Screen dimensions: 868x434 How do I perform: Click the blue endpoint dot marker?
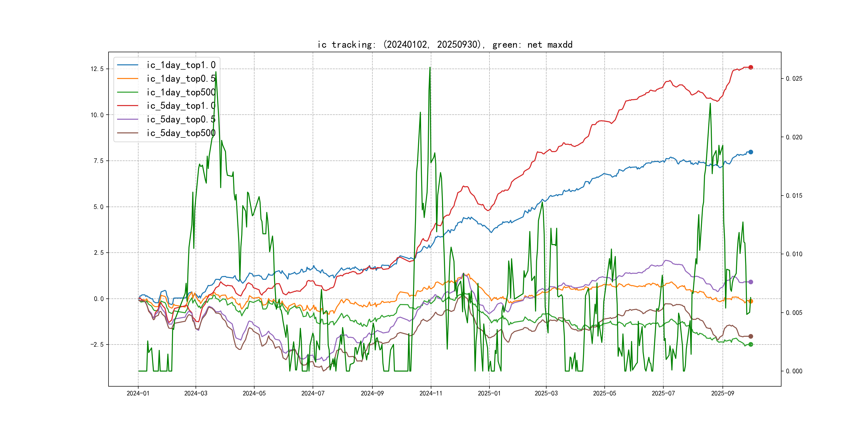(750, 152)
